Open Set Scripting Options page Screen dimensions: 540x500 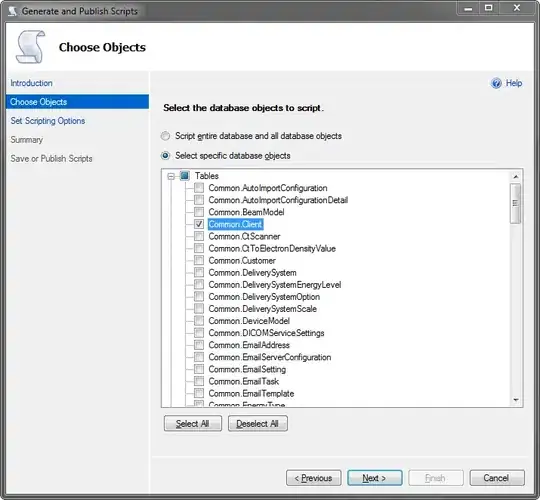tap(48, 121)
